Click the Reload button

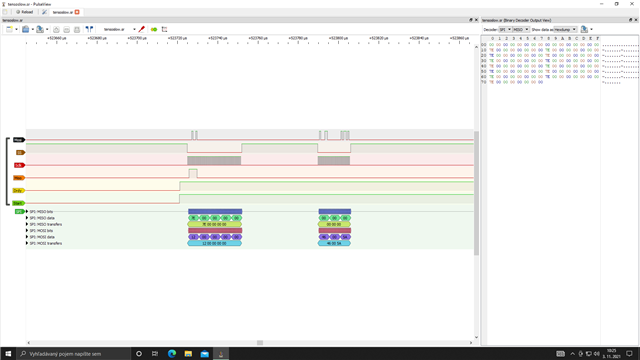point(24,12)
